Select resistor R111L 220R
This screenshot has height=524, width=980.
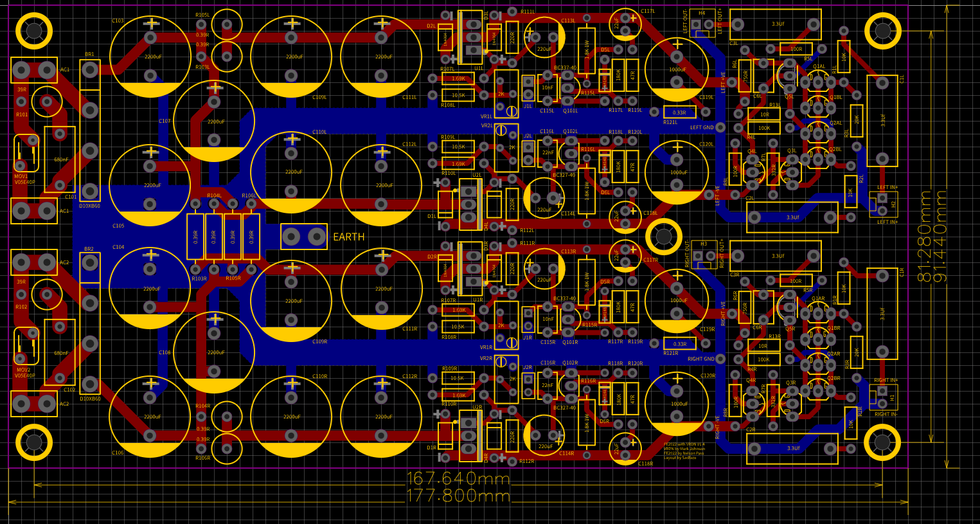tap(512, 37)
